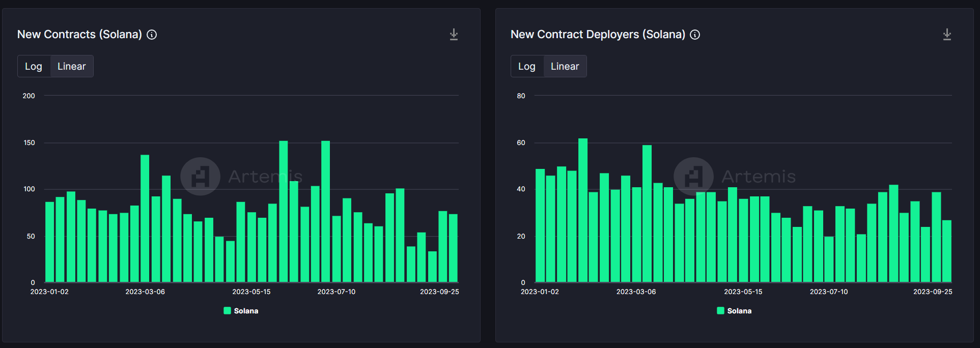Switch New Contract Deployers chart to Log scale

coord(527,66)
